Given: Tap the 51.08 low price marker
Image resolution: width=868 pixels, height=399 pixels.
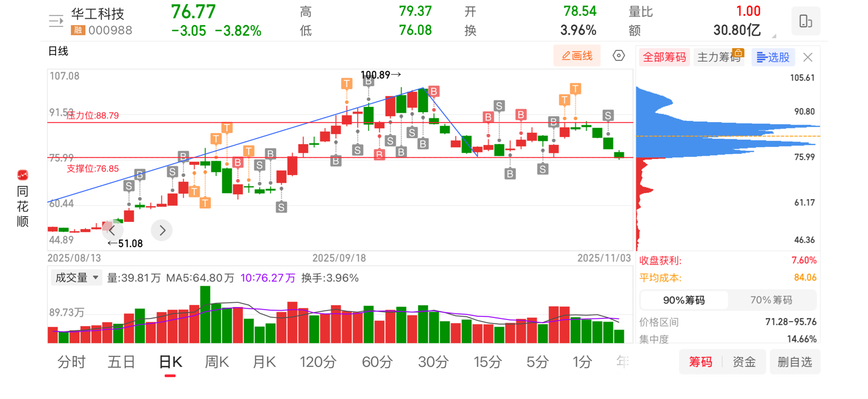Looking at the screenshot, I should pyautogui.click(x=125, y=244).
